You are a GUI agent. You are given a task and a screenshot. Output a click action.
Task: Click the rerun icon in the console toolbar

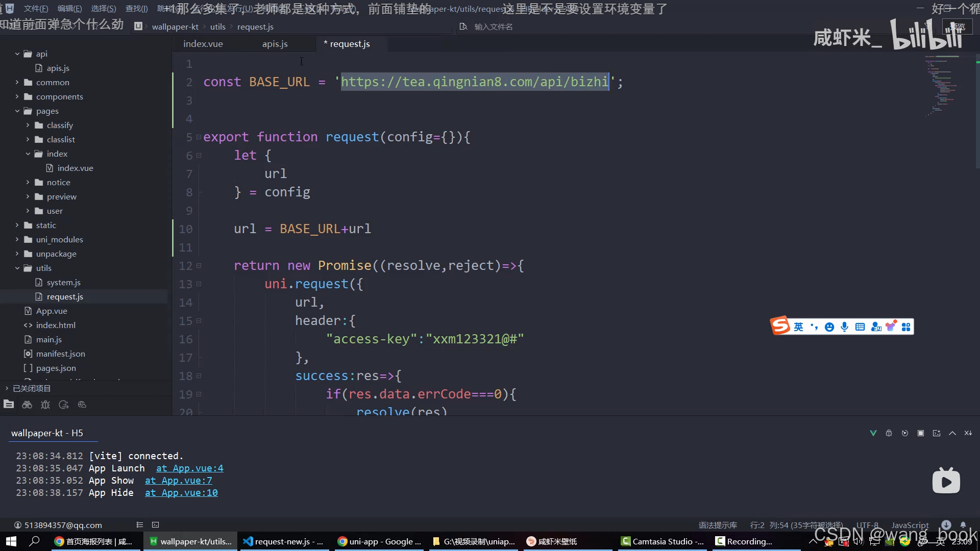click(x=904, y=433)
